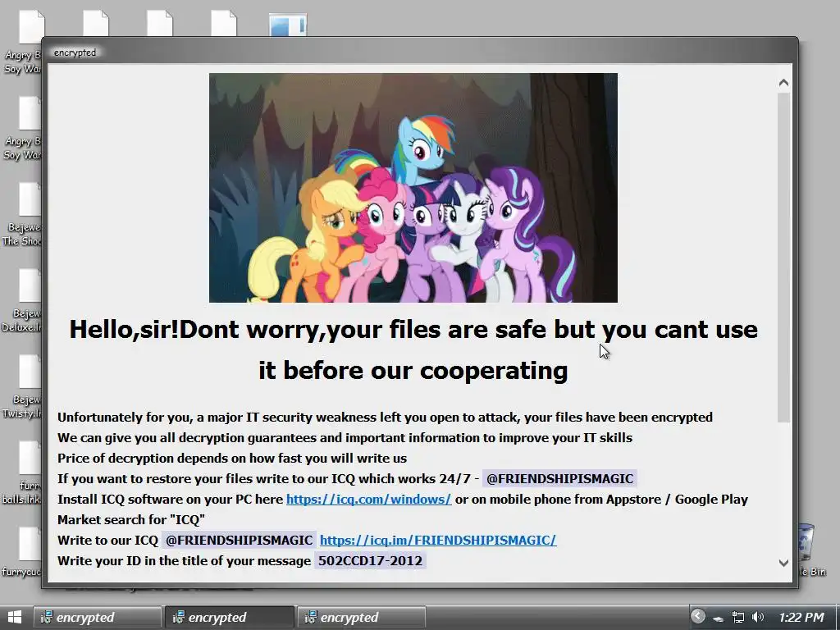Click the 'Hello,sir!Dont worry' heading
The height and width of the screenshot is (630, 840).
pyautogui.click(x=413, y=349)
